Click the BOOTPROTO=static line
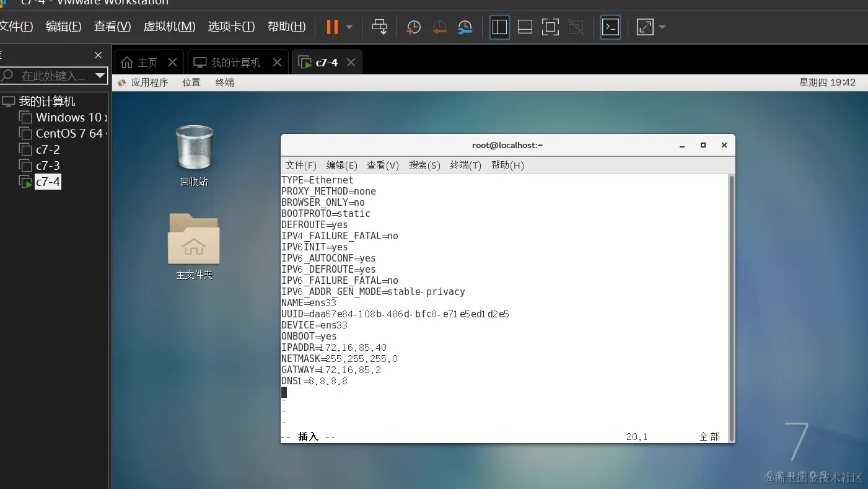 326,214
